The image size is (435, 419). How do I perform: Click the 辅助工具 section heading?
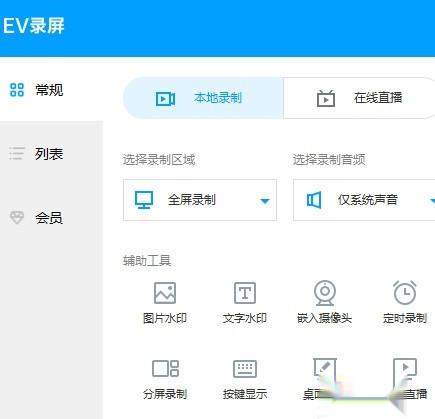(x=147, y=261)
